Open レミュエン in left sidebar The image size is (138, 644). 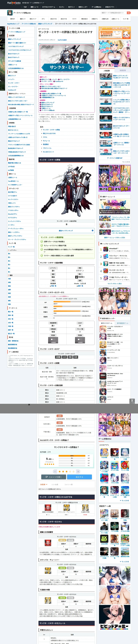11,79
